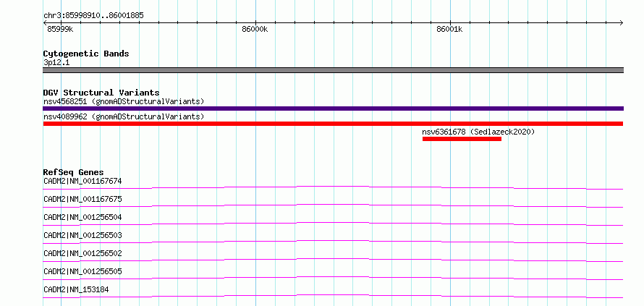Select the gray 3p12.1 cytogenetic band bar
The width and height of the screenshot is (644, 306).
click(x=333, y=70)
